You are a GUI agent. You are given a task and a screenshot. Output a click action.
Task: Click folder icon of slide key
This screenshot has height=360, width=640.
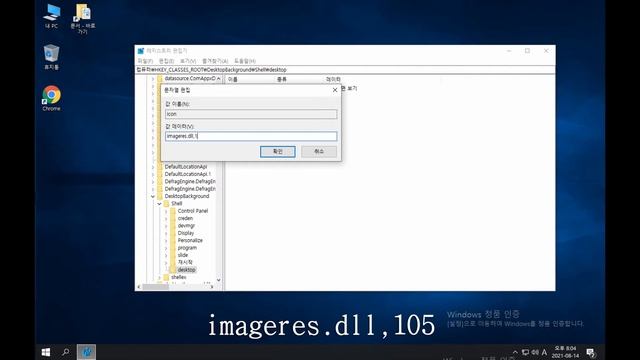coord(173,255)
